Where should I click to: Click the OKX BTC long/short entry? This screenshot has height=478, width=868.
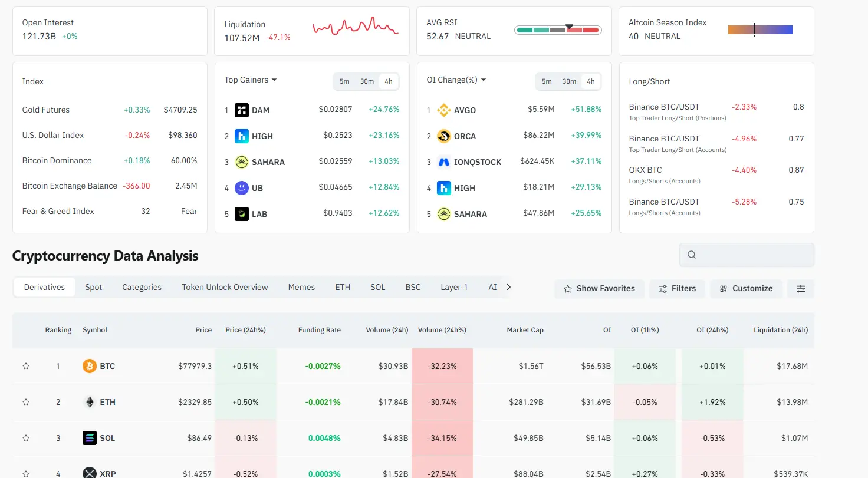click(716, 174)
